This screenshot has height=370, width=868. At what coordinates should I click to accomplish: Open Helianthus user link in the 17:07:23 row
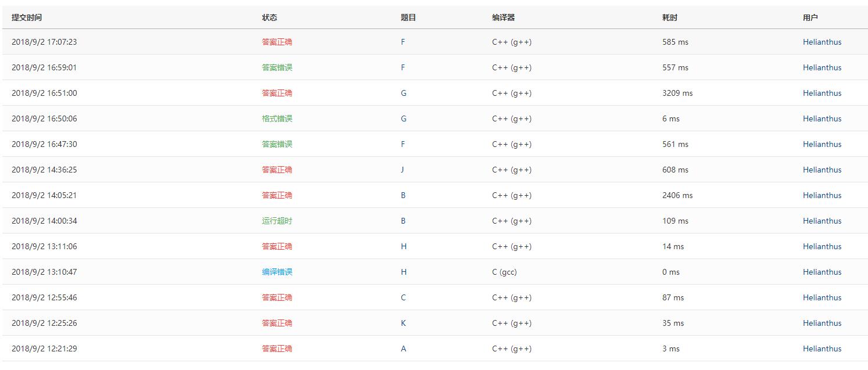point(822,42)
